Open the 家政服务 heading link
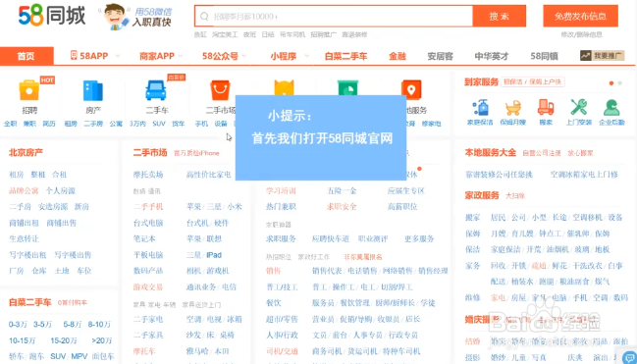 point(482,195)
